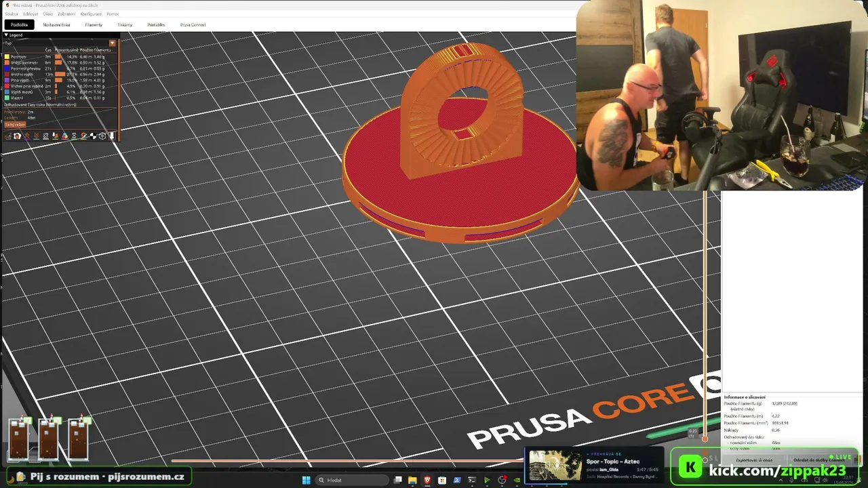Click the Exportovat G-code button
This screenshot has width=868, height=488.
pyautogui.click(x=754, y=460)
